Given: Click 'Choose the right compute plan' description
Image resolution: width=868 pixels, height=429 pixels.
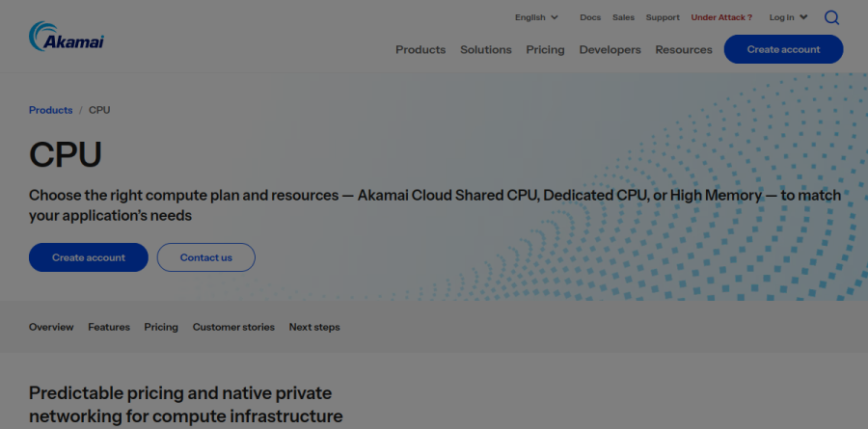Looking at the screenshot, I should [x=435, y=205].
